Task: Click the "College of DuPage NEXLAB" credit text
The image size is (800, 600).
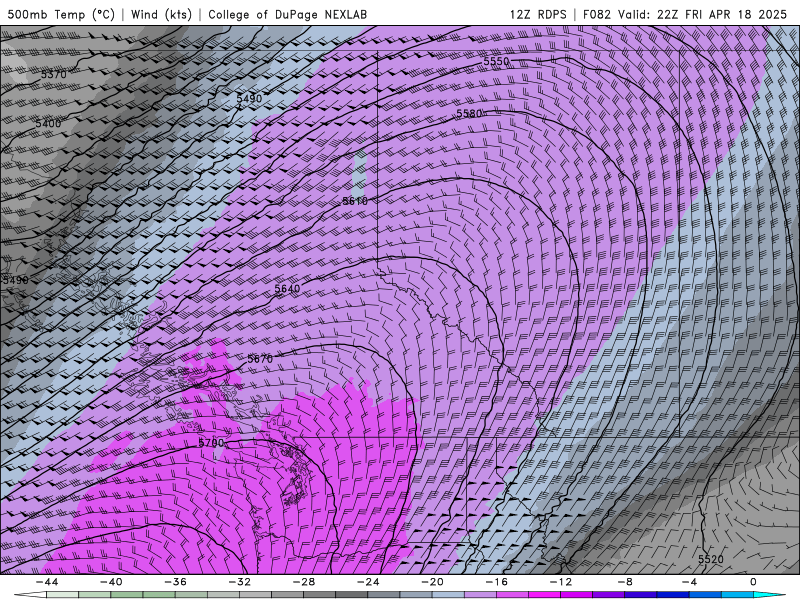Action: tap(287, 14)
